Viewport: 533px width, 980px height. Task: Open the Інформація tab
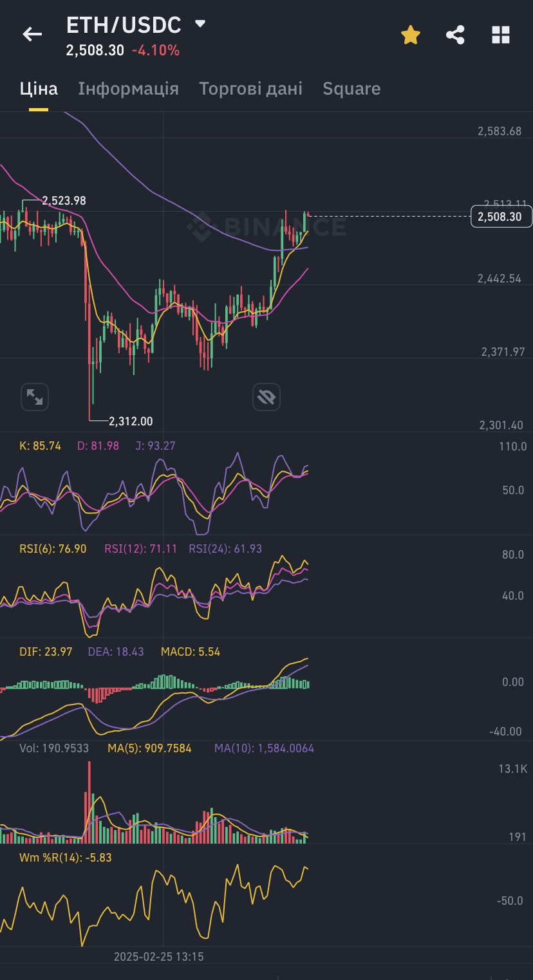coord(128,89)
